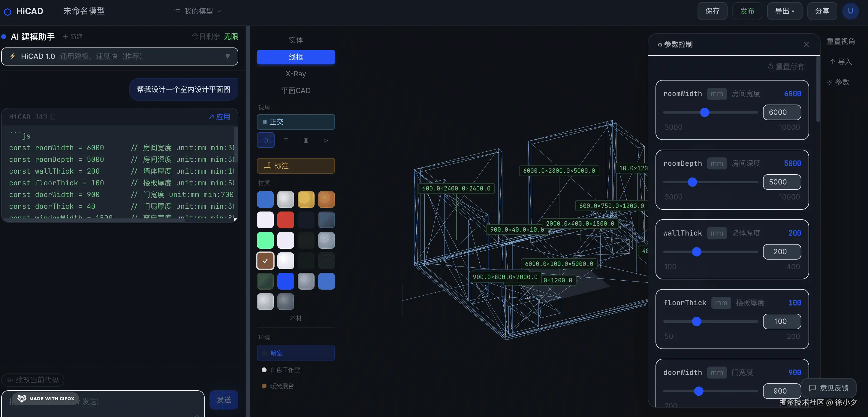
Task: Pick the copper orange material swatch
Action: tap(327, 199)
